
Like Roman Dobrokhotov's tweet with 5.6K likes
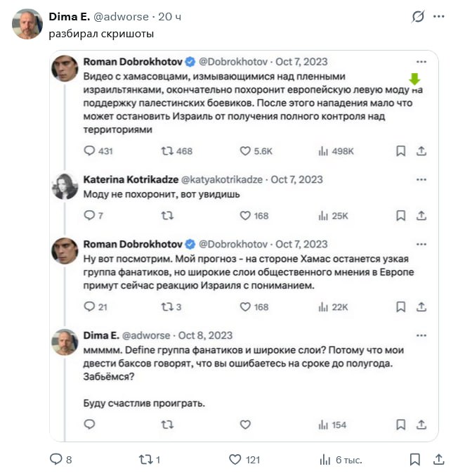click(x=245, y=150)
